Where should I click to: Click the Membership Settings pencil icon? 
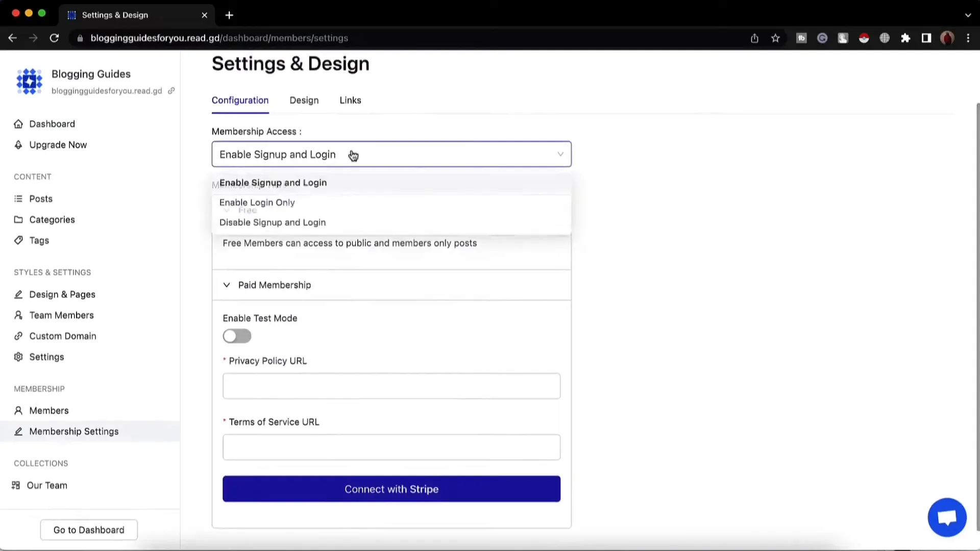(18, 432)
